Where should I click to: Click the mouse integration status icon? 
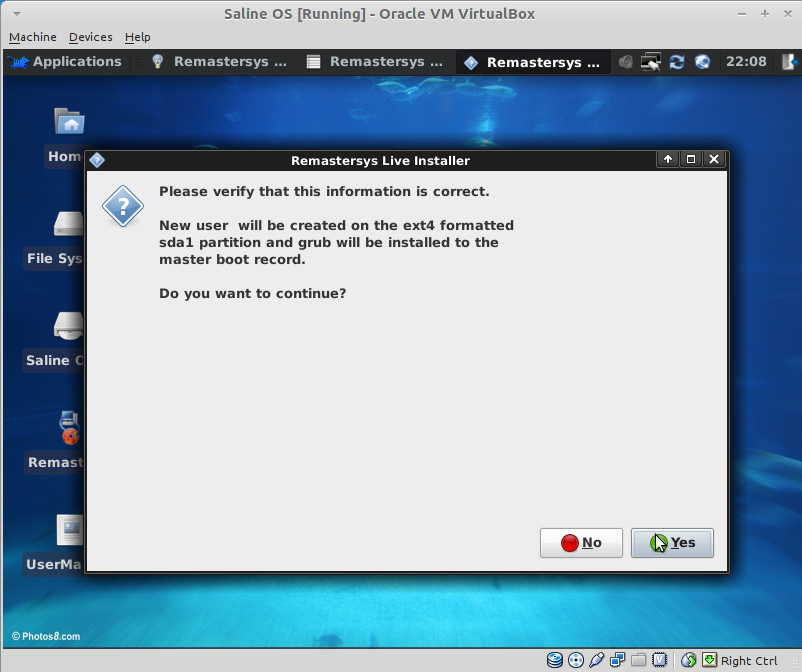(x=688, y=660)
